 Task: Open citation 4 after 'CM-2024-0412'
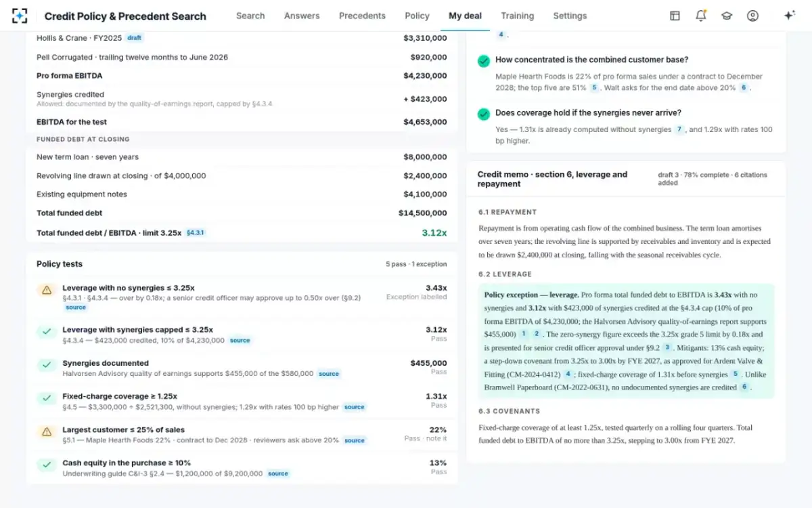point(568,374)
